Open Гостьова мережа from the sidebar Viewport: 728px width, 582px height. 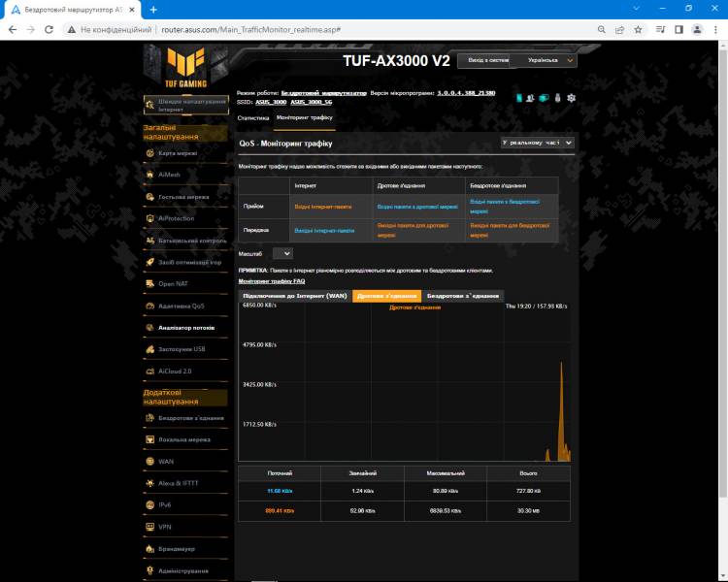185,197
